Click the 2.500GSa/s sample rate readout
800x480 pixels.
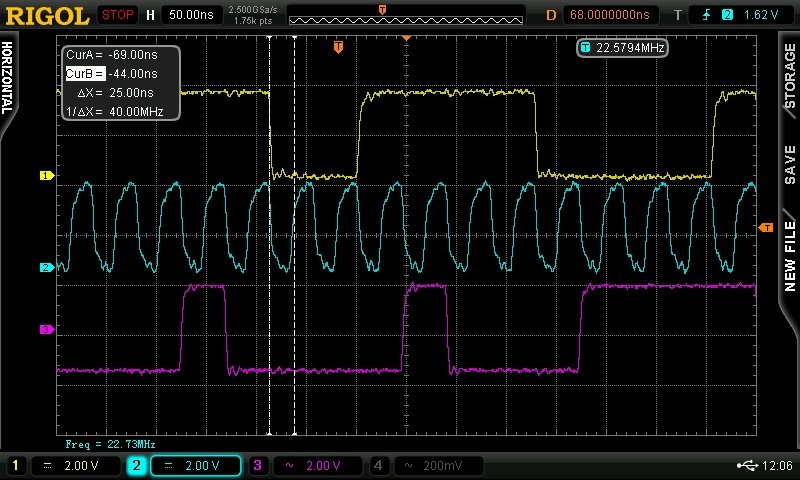tap(253, 10)
